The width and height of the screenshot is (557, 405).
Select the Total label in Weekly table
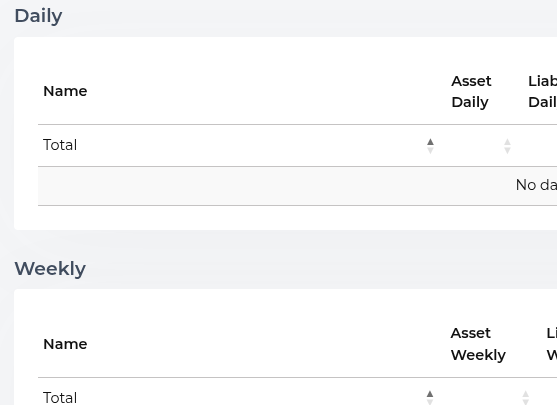point(60,398)
